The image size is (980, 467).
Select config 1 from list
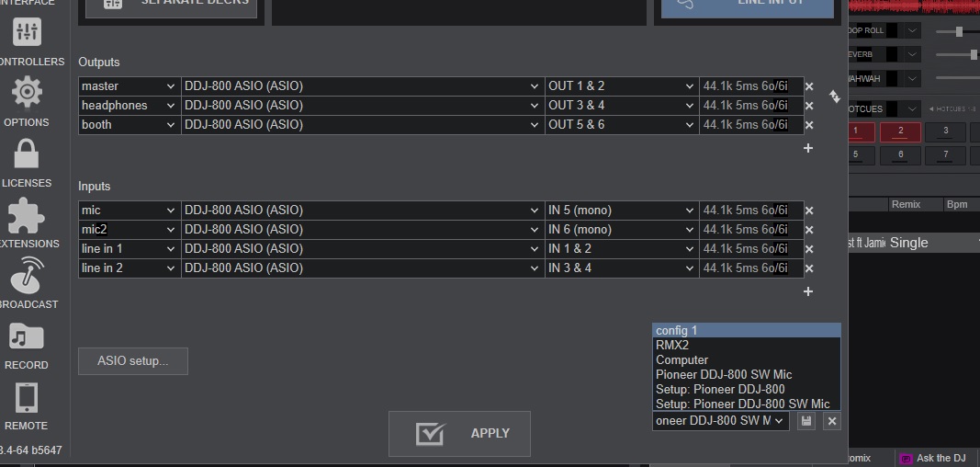click(746, 331)
